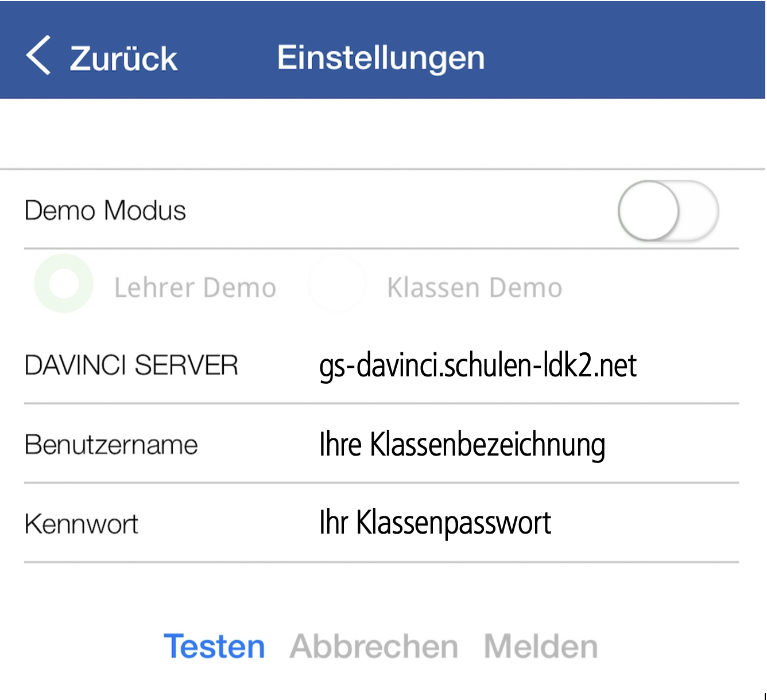The width and height of the screenshot is (767, 700).
Task: Select the Lehrer Demo radio circle
Action: (x=64, y=283)
